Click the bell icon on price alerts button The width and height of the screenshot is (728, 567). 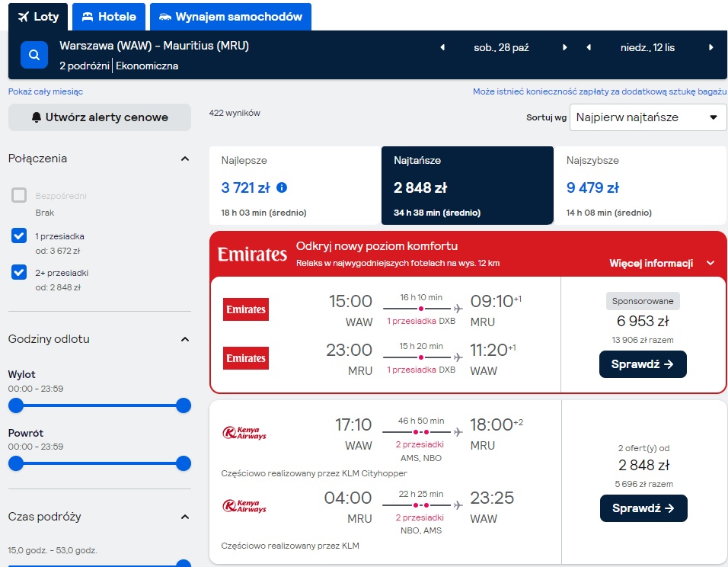37,117
